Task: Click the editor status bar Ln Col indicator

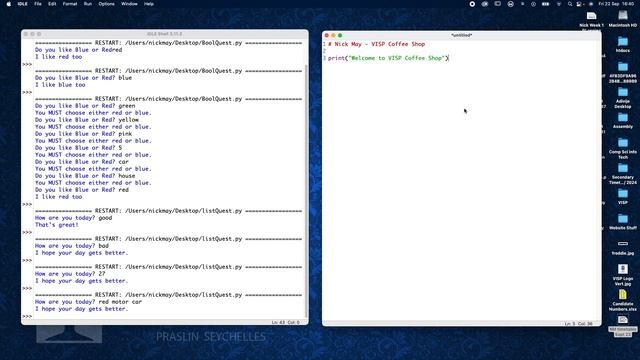Action: (x=579, y=324)
